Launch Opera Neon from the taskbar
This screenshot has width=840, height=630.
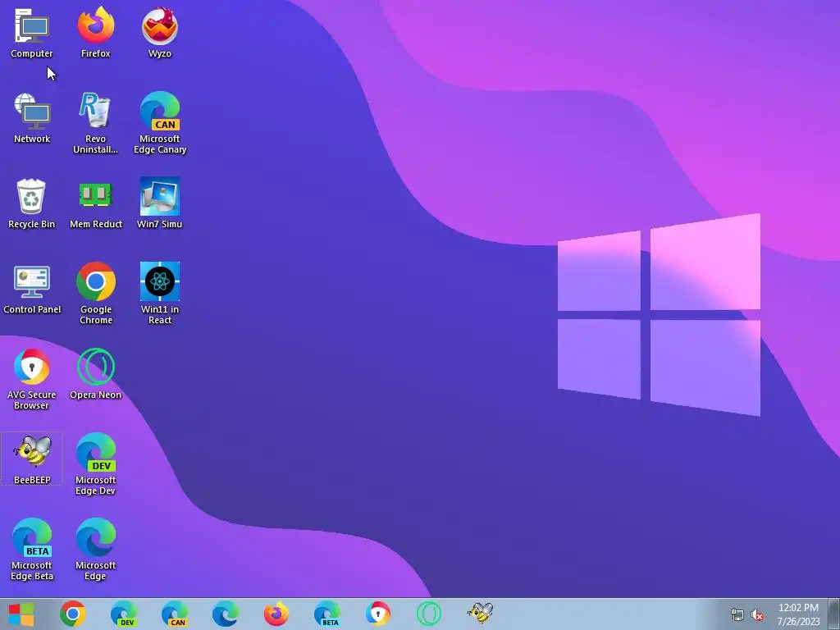(429, 614)
